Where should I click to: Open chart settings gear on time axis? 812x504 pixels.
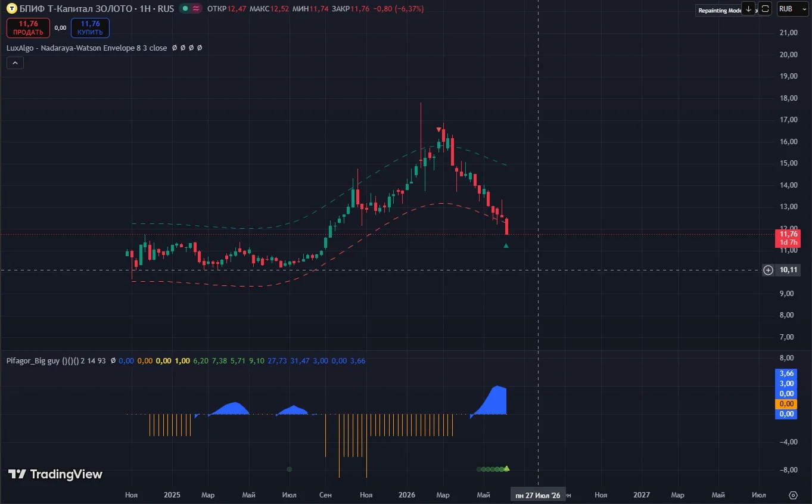793,495
